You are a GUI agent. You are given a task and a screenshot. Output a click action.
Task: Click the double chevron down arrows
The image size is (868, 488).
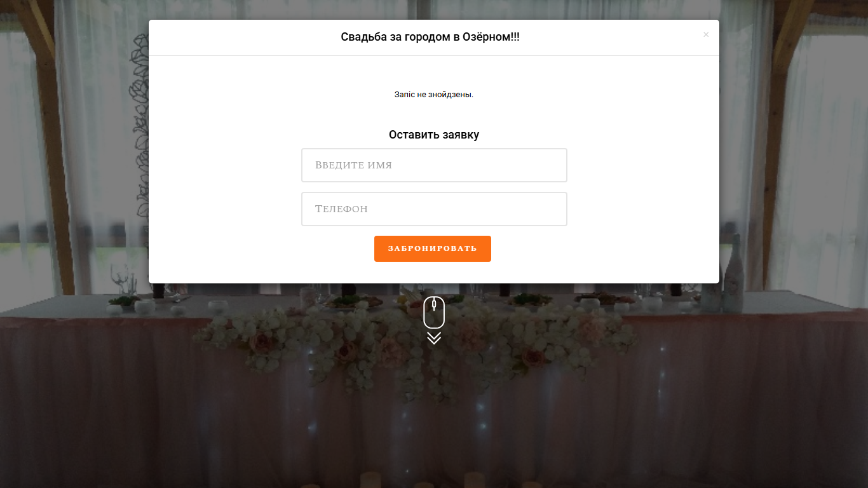(434, 338)
